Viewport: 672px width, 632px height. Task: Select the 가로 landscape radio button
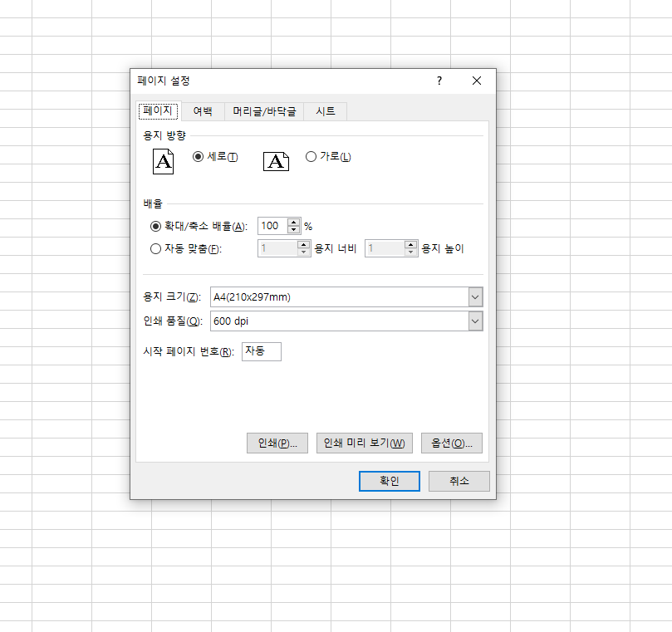(x=311, y=157)
